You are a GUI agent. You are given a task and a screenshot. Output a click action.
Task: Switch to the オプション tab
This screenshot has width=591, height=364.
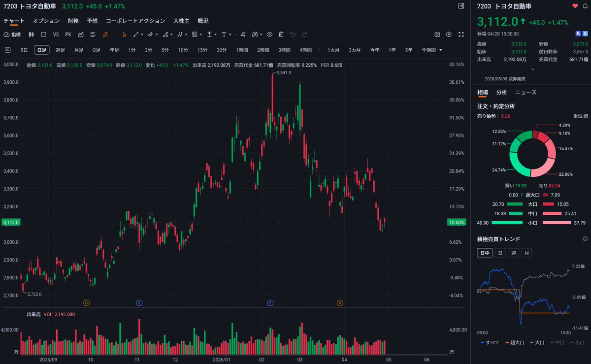click(x=46, y=21)
